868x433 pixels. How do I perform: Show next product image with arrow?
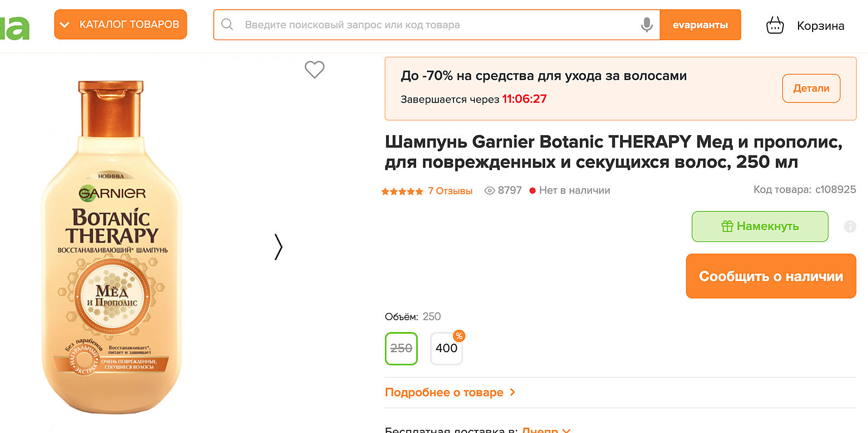click(278, 247)
